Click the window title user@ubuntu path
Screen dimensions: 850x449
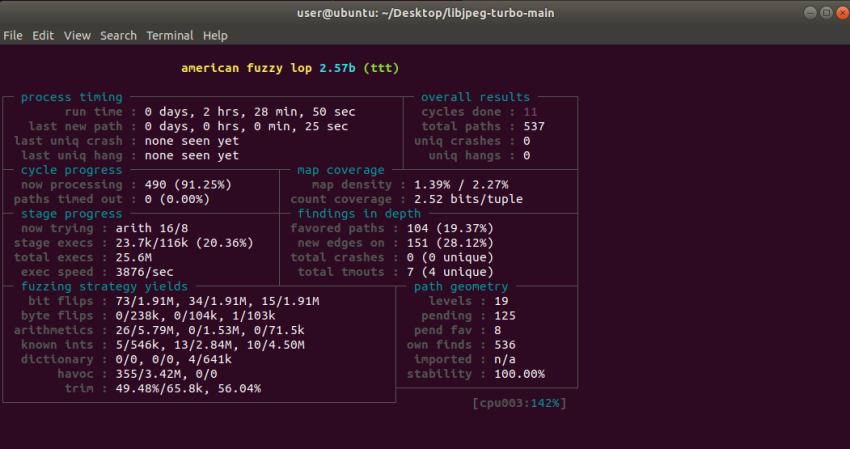[426, 13]
